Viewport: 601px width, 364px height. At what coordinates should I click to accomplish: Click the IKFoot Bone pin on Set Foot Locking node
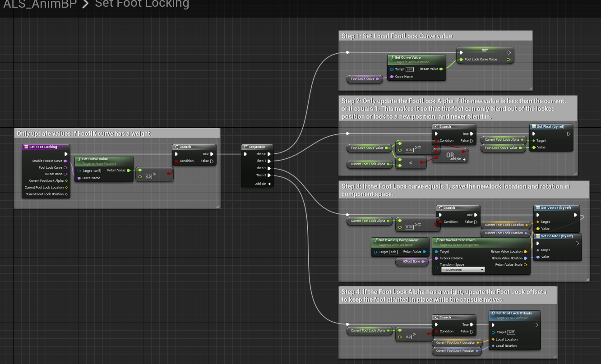66,174
